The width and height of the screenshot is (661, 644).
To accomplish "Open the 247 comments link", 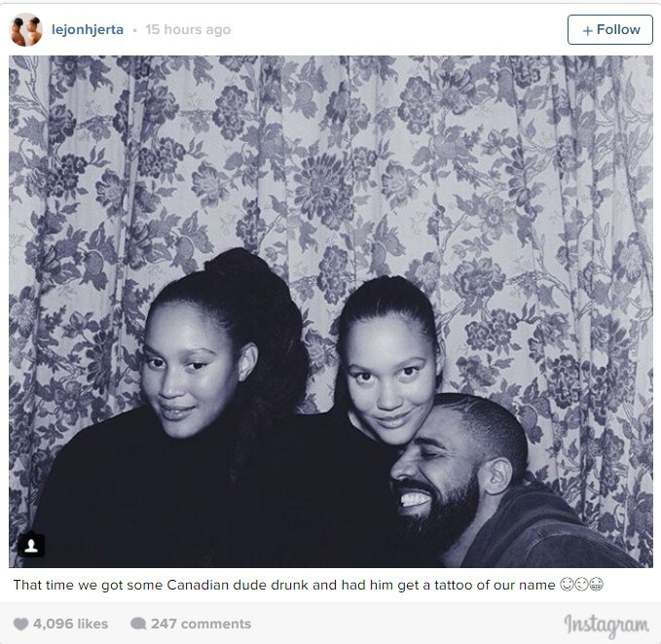I will click(201, 624).
